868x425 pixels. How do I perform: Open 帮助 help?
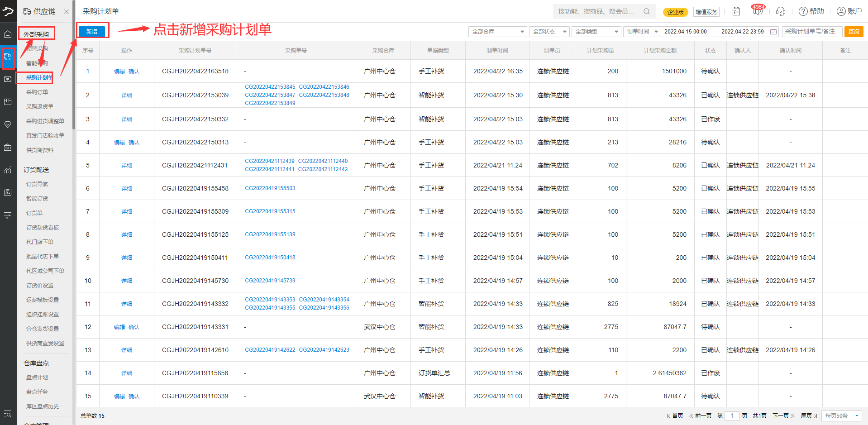811,11
